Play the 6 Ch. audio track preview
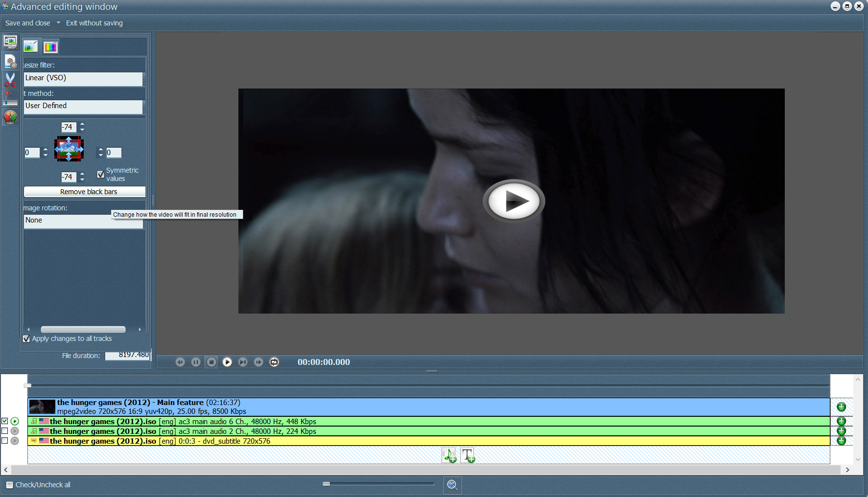This screenshot has width=868, height=497. [15, 421]
